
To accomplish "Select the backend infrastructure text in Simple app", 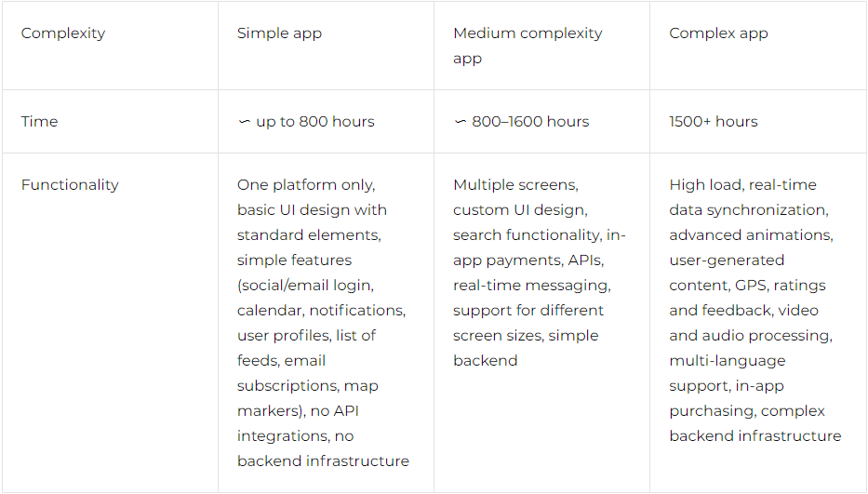I will tap(323, 461).
